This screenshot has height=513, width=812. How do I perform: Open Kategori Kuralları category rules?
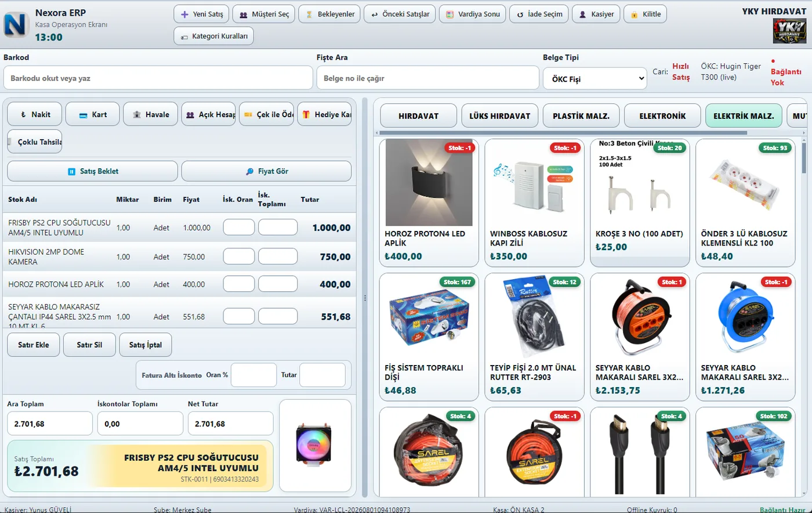(x=213, y=36)
